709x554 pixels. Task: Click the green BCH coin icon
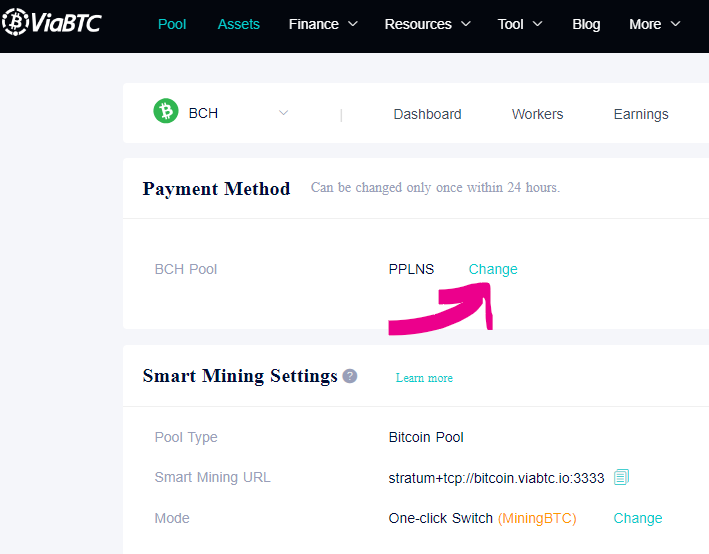[166, 111]
